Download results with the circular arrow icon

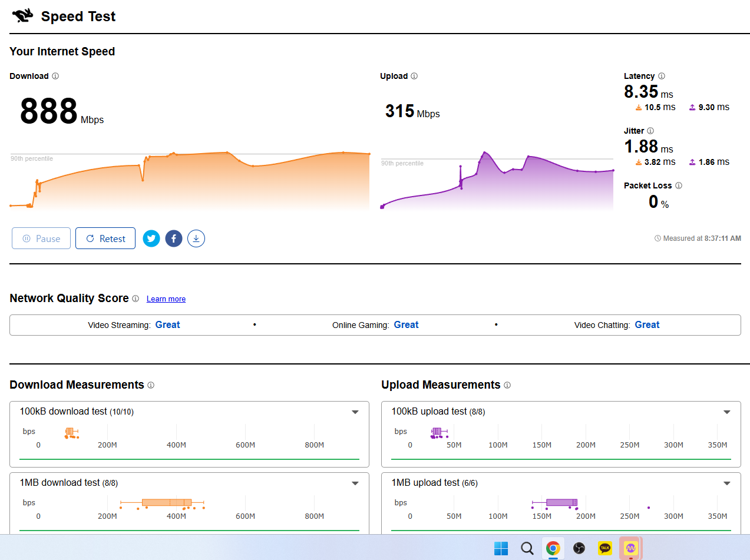click(x=196, y=238)
